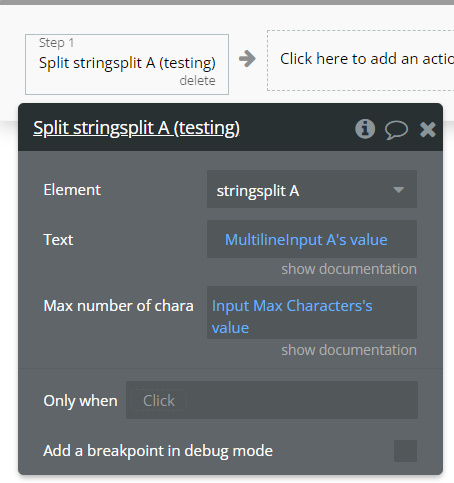
Task: Edit Input Max Characters's value expression
Action: 292,316
